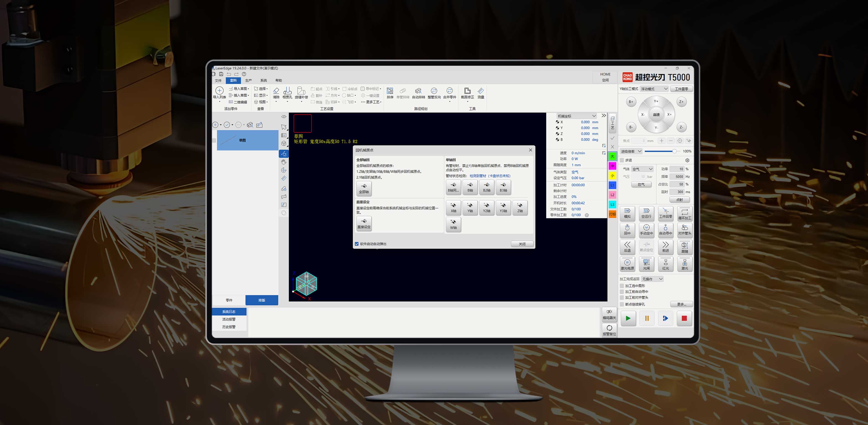
Task: Click the 关闭 button in the dialog
Action: pyautogui.click(x=522, y=244)
